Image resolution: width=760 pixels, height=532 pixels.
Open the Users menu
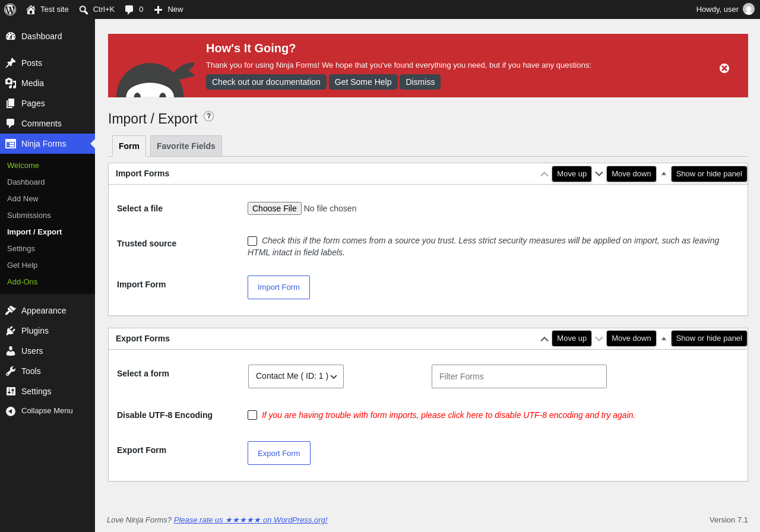click(x=47, y=351)
